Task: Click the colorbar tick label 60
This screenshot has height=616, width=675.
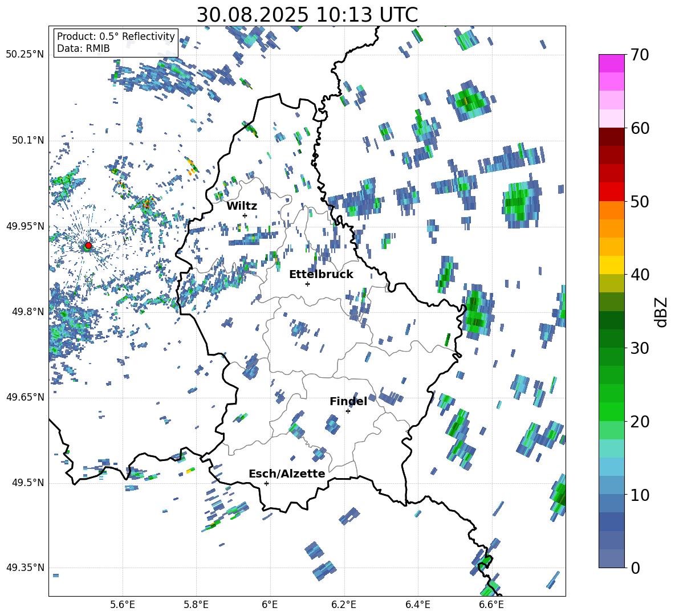Action: 640,128
